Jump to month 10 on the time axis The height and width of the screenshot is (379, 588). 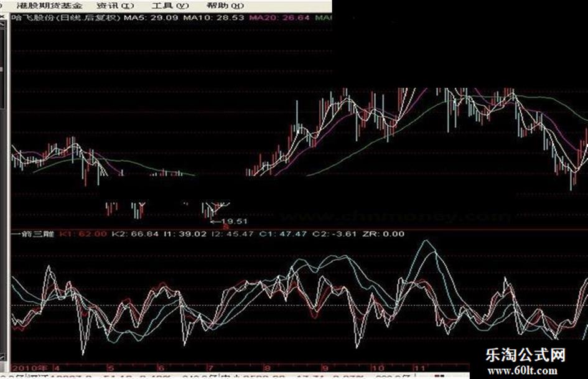pyautogui.click(x=379, y=368)
